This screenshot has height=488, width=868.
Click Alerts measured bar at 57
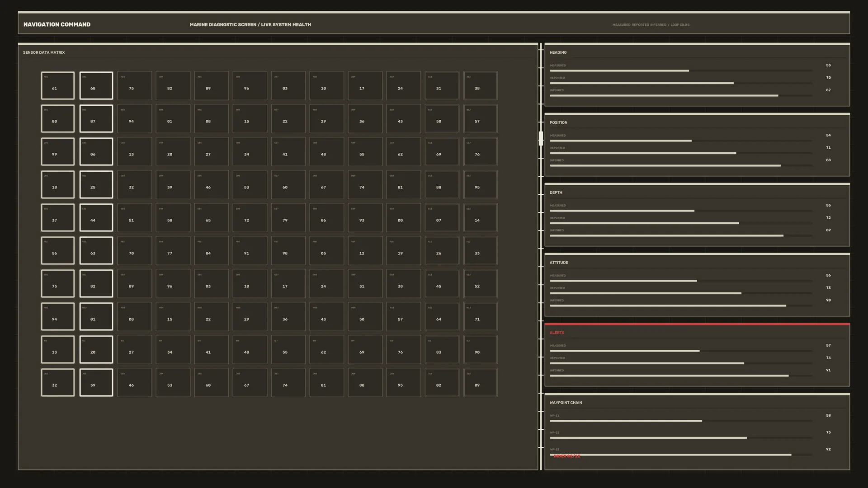[x=681, y=351]
